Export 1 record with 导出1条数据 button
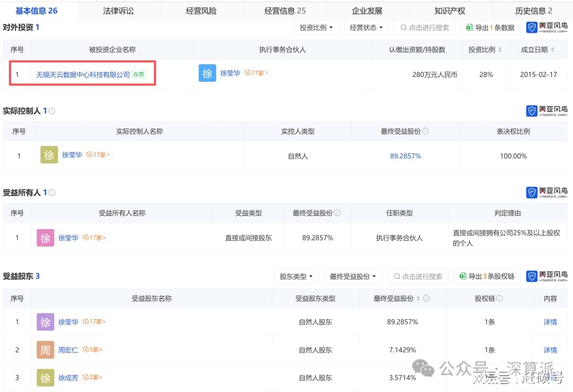The height and width of the screenshot is (392, 573). tap(490, 28)
